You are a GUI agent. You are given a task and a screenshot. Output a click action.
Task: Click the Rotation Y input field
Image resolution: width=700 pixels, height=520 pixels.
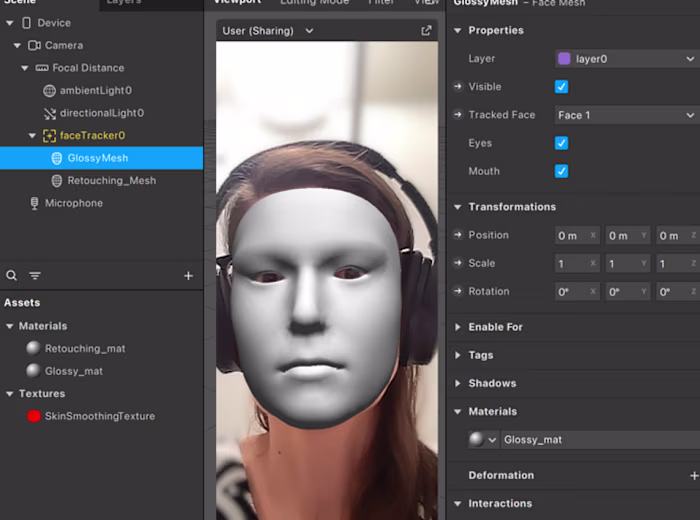pos(628,291)
